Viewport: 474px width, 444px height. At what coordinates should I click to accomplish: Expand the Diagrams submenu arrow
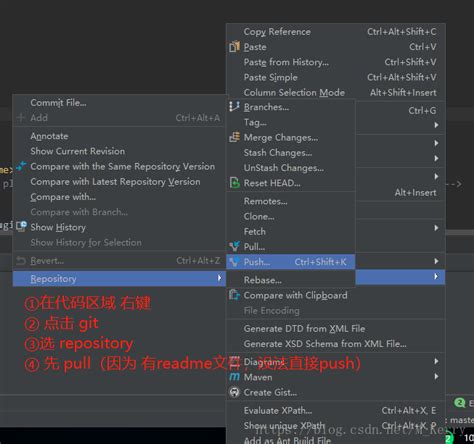(x=436, y=361)
